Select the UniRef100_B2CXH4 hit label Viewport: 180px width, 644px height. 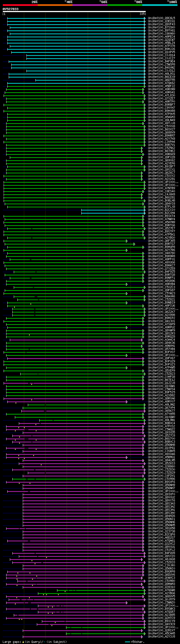[161, 213]
